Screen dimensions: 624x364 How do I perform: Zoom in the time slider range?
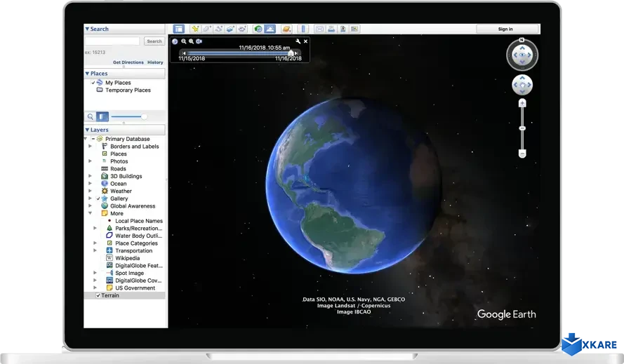191,41
